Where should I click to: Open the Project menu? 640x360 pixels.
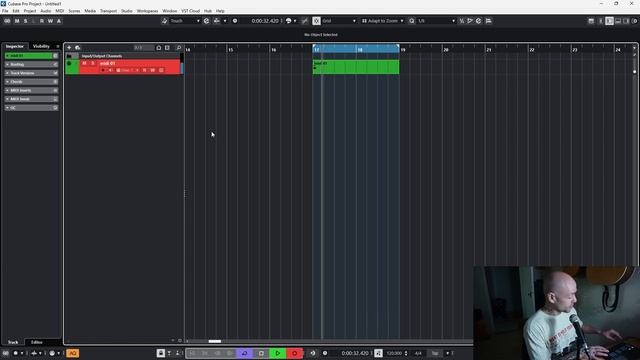click(29, 11)
